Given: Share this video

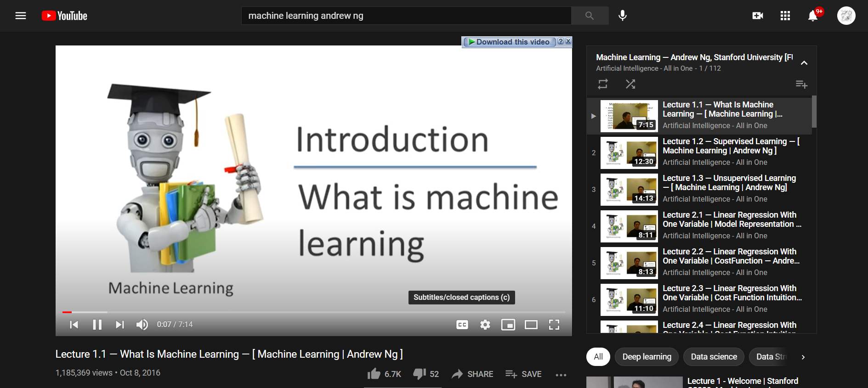Looking at the screenshot, I should (x=472, y=374).
